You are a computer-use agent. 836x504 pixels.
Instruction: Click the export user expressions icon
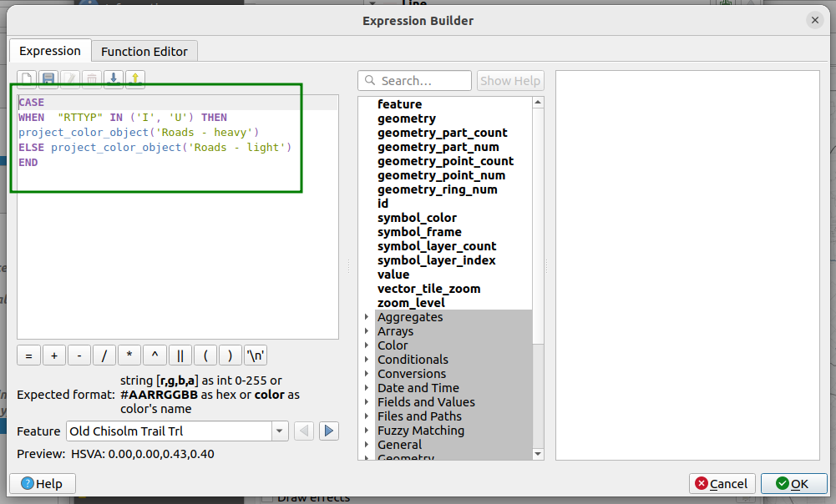pos(135,79)
